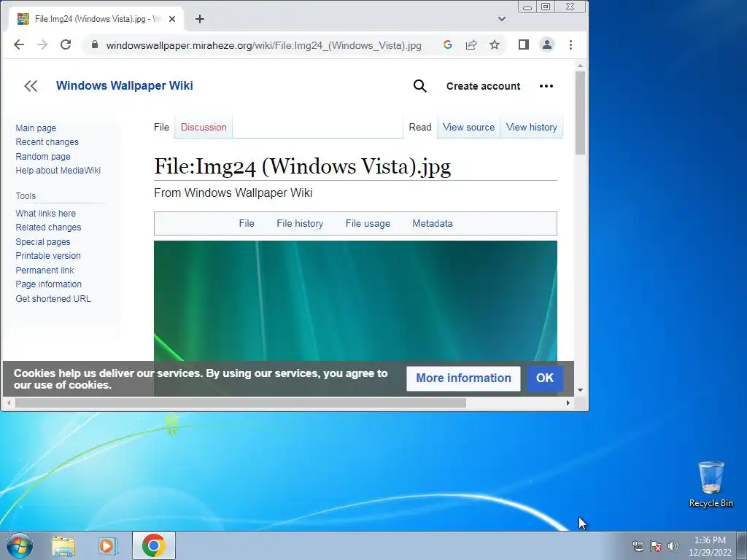Screen dimensions: 747x560
Task: Open Help about MediaWiki
Action: tap(58, 171)
